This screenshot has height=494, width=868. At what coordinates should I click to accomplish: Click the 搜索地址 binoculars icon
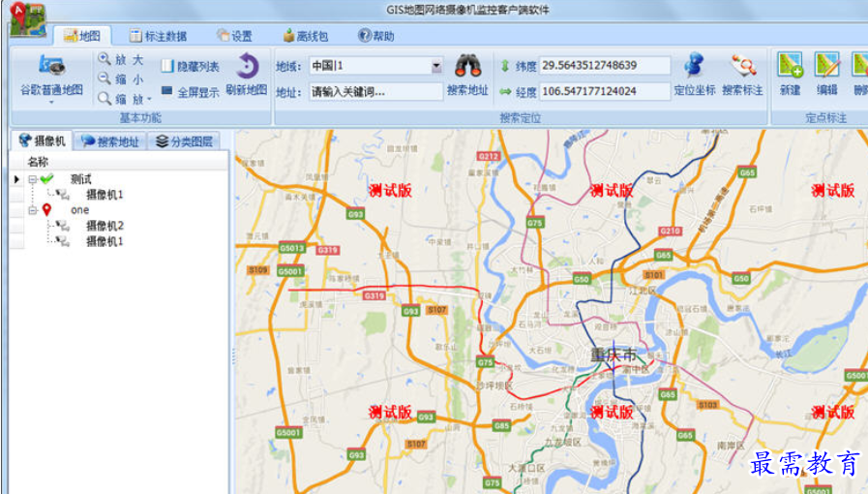click(x=467, y=67)
